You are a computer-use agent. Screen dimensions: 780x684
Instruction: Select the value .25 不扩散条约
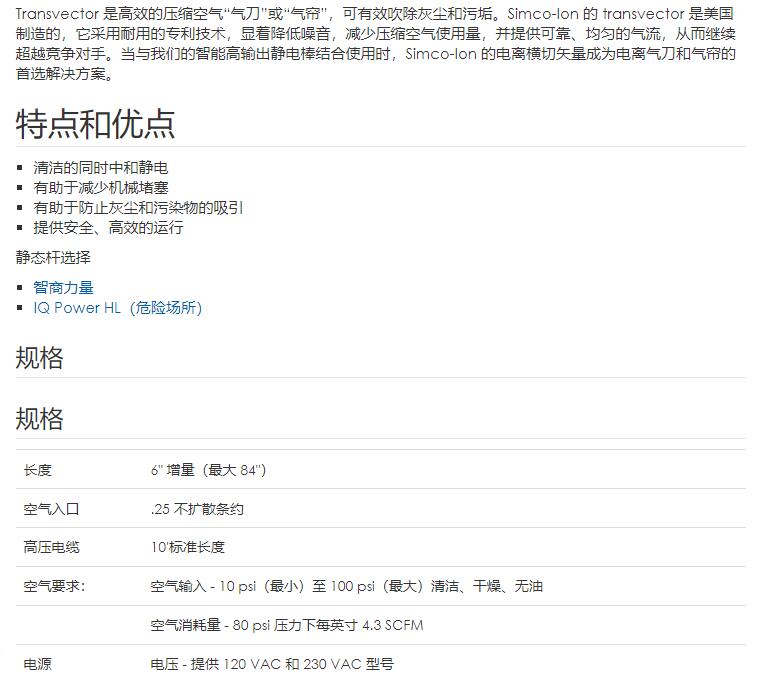pos(197,509)
